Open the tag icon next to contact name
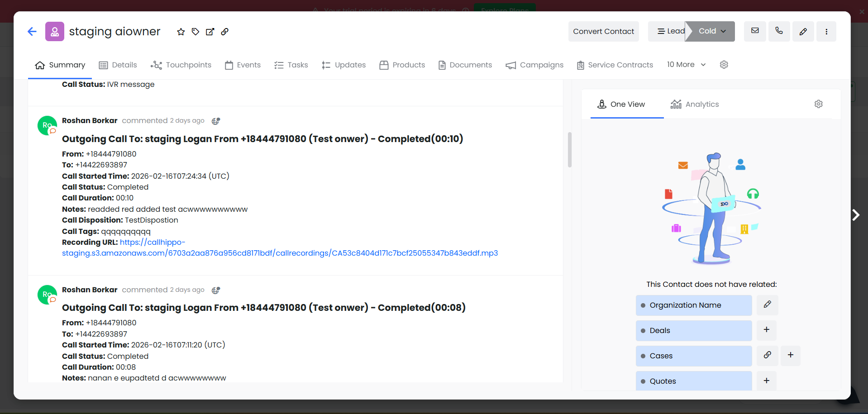This screenshot has height=414, width=868. tap(196, 32)
